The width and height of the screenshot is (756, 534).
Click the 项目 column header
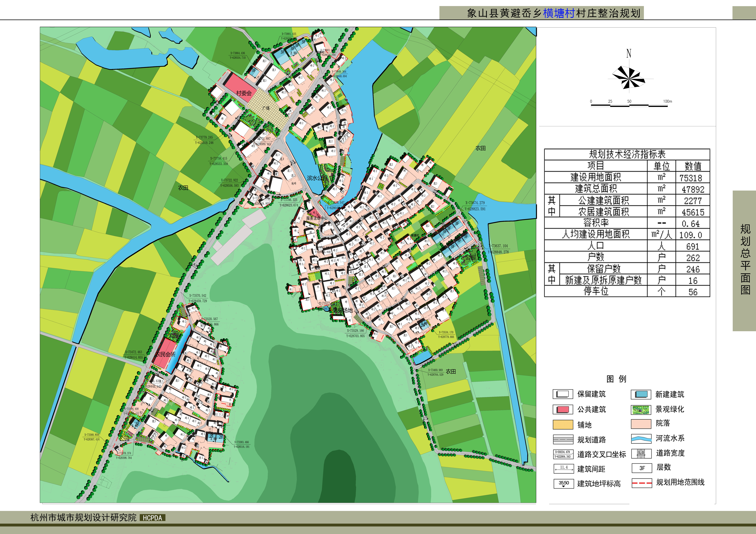596,166
